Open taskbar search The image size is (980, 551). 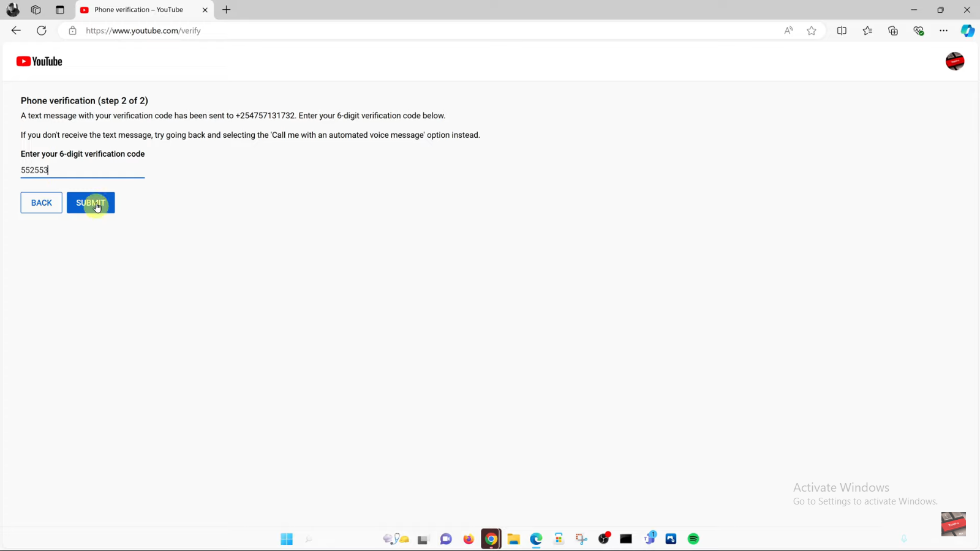click(x=309, y=539)
